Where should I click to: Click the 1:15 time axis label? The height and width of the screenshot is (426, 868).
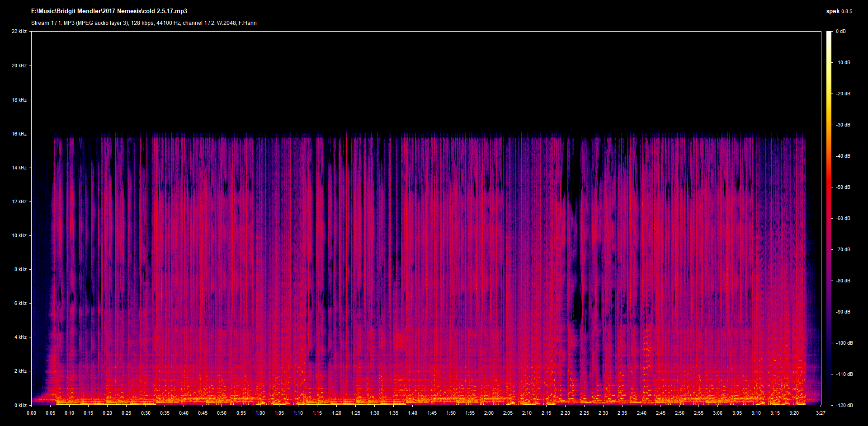(x=317, y=413)
